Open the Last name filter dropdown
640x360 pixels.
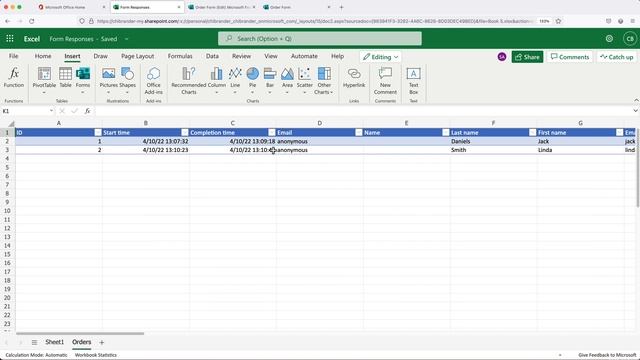tap(532, 132)
